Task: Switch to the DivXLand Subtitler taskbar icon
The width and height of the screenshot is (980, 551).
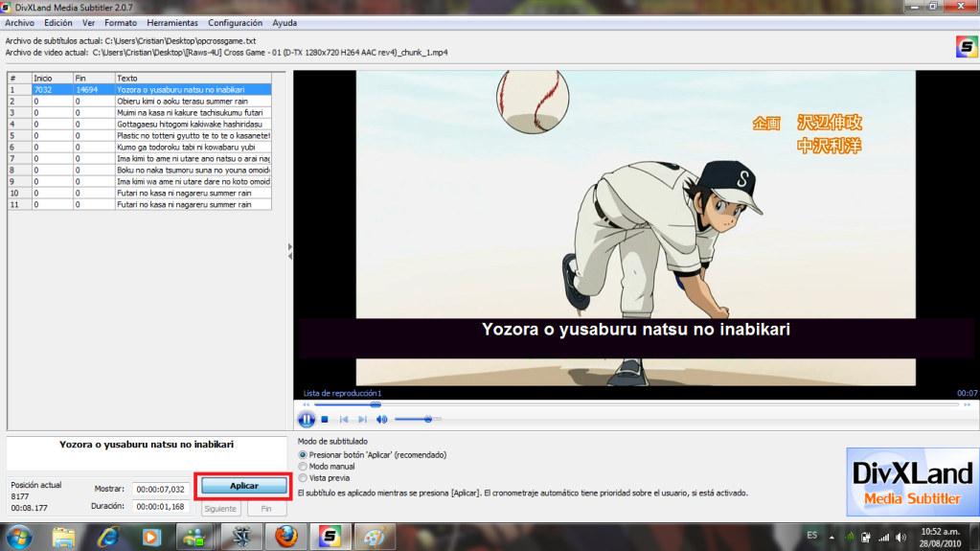Action: (x=330, y=537)
